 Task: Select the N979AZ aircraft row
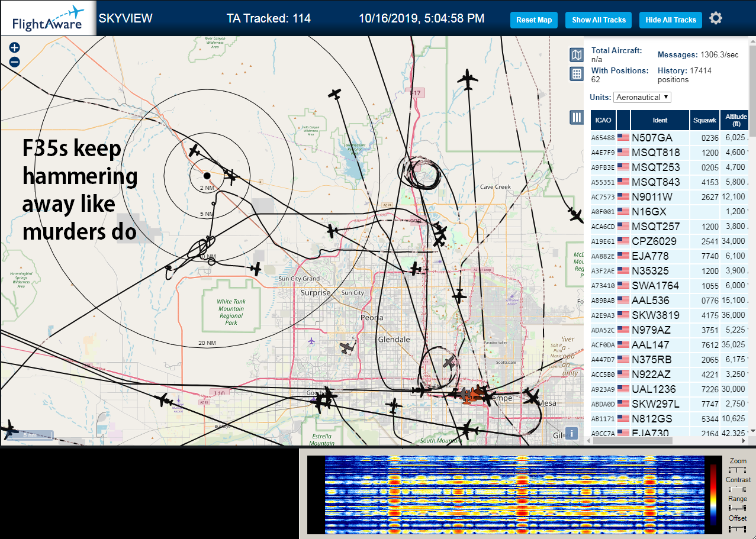click(x=670, y=330)
